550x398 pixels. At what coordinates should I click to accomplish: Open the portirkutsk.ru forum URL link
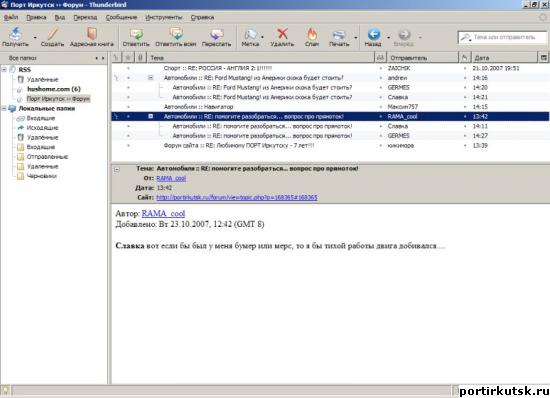point(237,197)
